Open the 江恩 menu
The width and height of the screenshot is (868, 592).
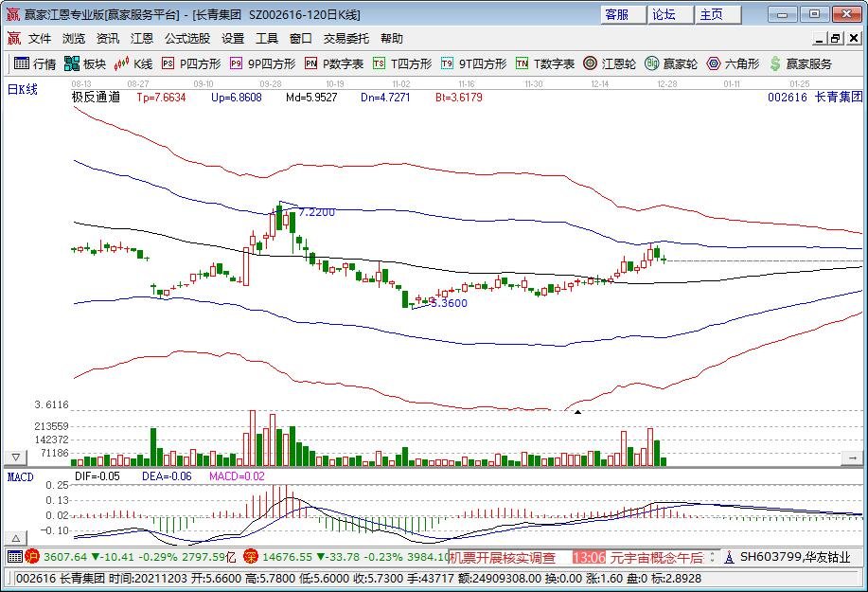142,38
